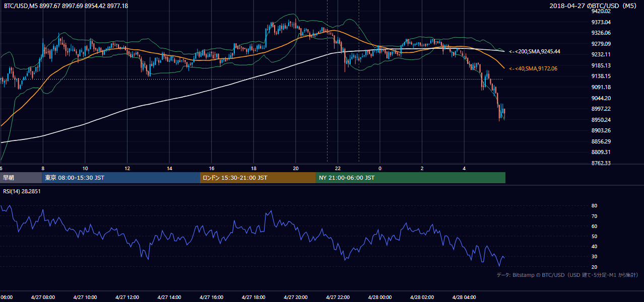Click the 4/28 04:00 bottom date label
644x302 pixels.
464,297
